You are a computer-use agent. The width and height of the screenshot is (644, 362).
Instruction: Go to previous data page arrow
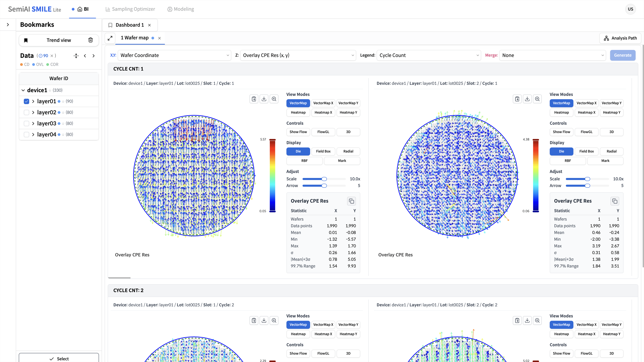point(85,56)
